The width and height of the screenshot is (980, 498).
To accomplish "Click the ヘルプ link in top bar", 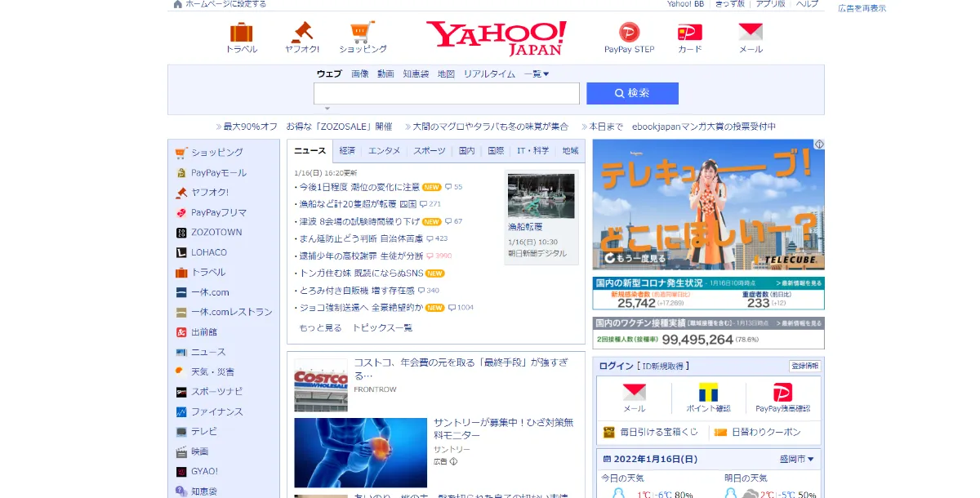I will [807, 4].
